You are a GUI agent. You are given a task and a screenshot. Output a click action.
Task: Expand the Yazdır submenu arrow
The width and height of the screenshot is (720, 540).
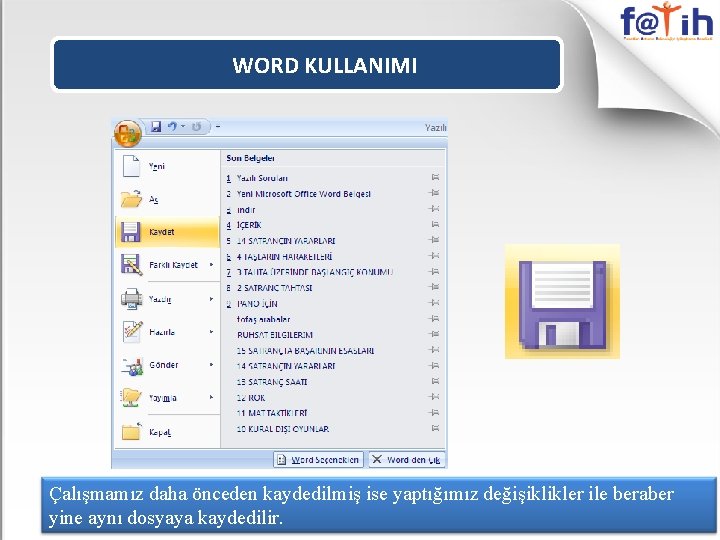212,299
